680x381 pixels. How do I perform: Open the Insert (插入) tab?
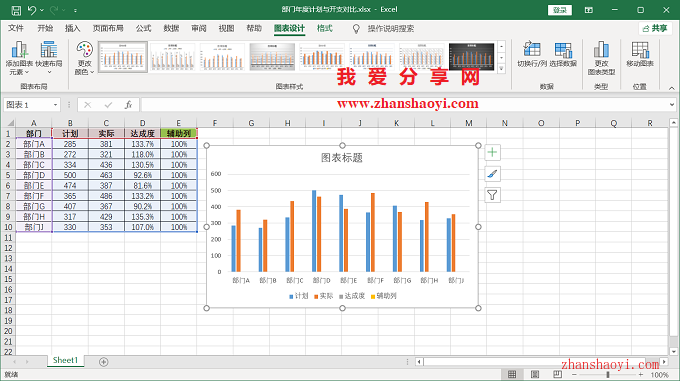tap(72, 28)
